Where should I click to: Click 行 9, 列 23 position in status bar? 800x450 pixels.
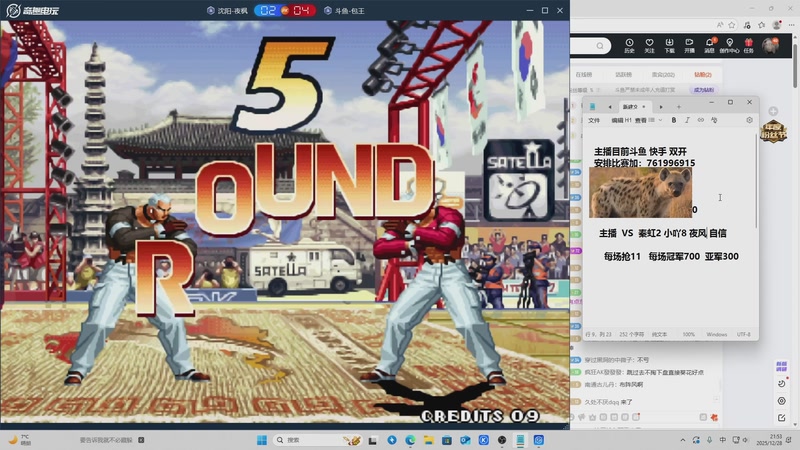pyautogui.click(x=598, y=334)
